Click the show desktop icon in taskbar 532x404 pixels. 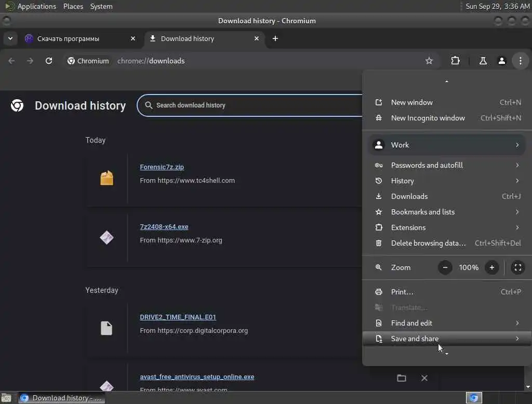pyautogui.click(x=6, y=398)
